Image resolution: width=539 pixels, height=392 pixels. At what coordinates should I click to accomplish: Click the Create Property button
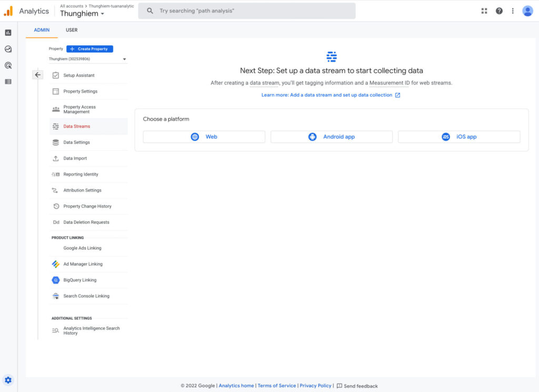(x=89, y=49)
